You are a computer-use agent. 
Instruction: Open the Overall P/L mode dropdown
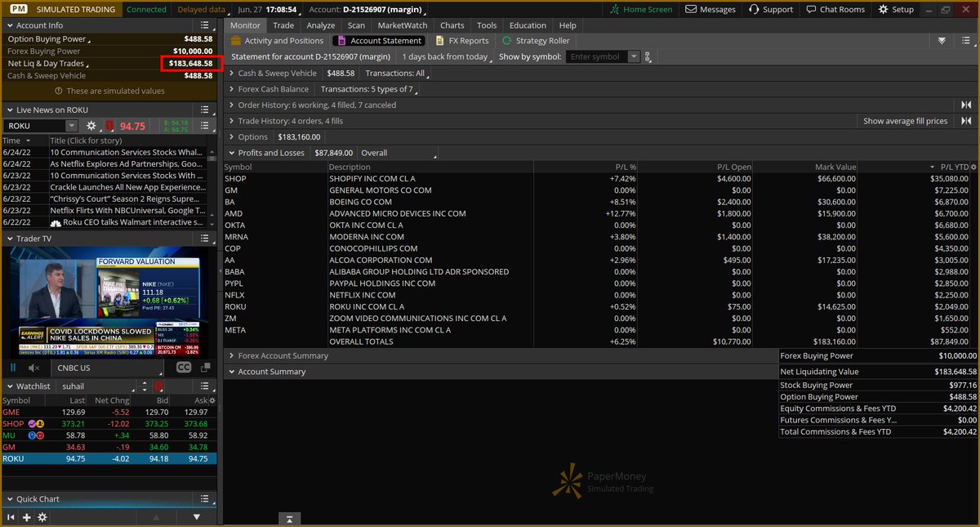click(x=399, y=153)
